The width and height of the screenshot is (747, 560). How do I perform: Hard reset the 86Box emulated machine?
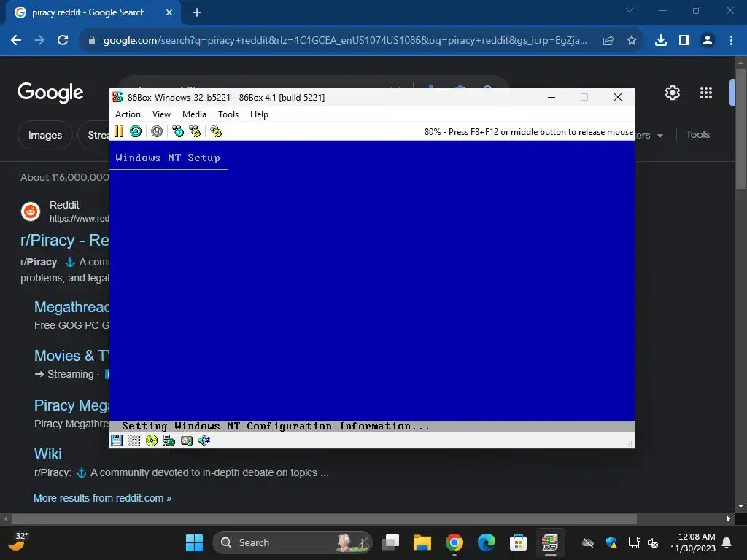click(x=136, y=131)
